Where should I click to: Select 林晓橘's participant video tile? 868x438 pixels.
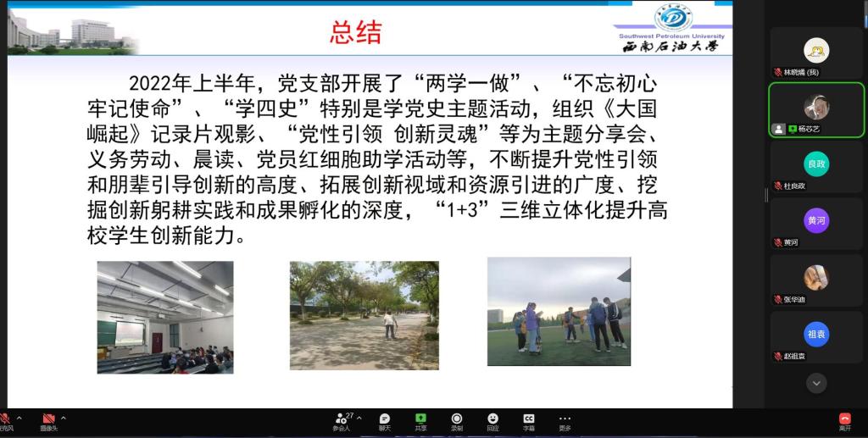click(x=816, y=53)
